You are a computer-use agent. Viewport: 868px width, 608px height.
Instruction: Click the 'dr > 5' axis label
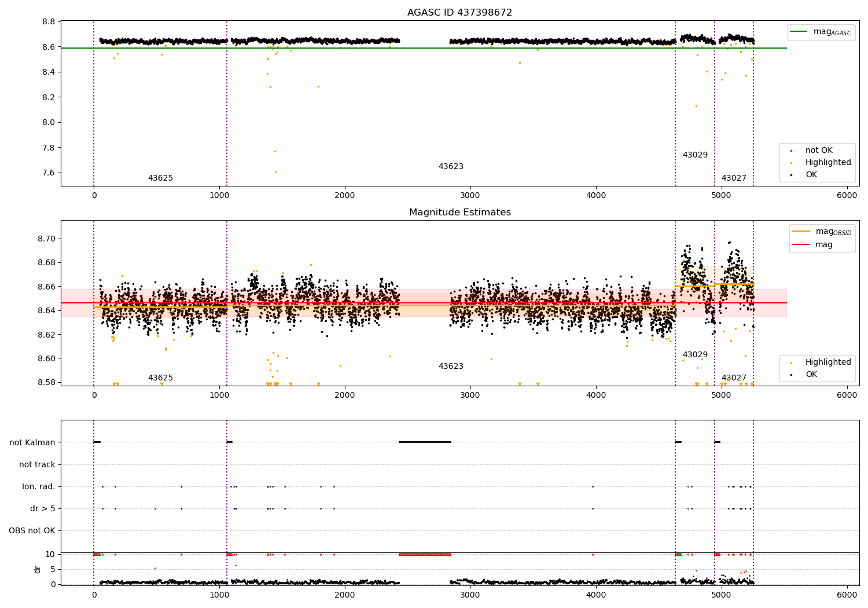point(43,509)
